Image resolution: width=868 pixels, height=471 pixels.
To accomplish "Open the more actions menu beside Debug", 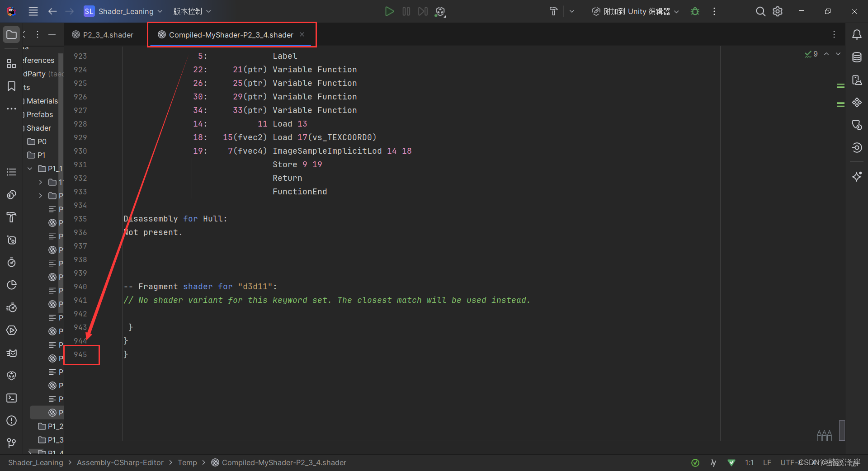I will pyautogui.click(x=714, y=11).
